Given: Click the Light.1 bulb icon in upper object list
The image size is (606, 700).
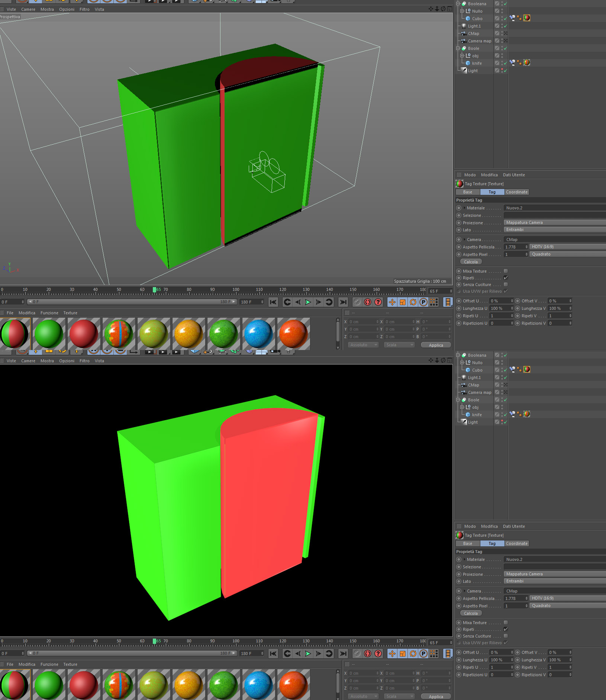Looking at the screenshot, I should point(464,26).
